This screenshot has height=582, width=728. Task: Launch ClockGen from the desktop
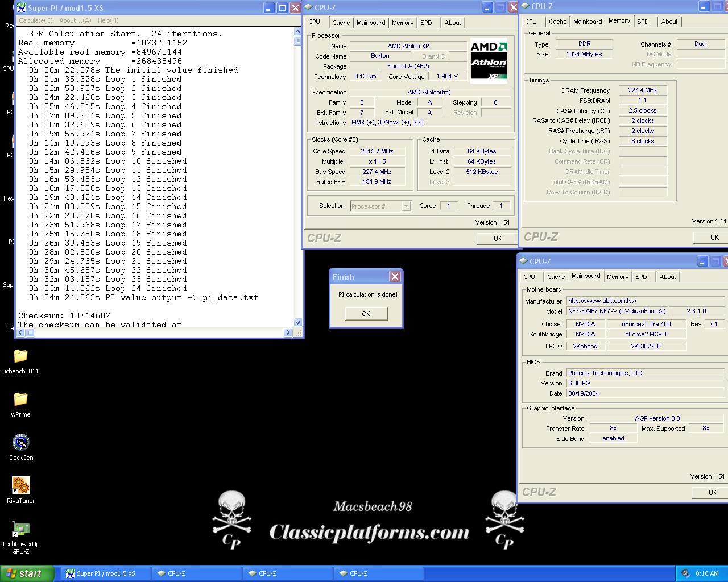coord(20,448)
